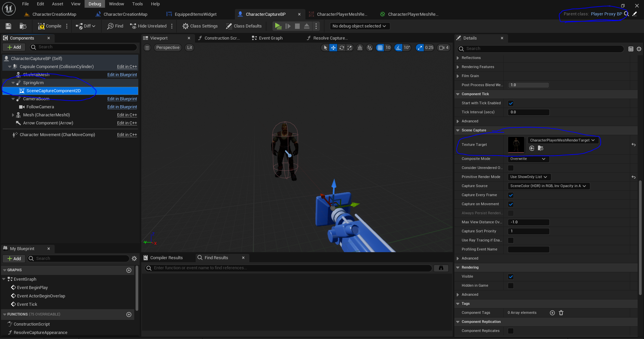The width and height of the screenshot is (644, 339).
Task: Reset Texture Target to default value
Action: tap(634, 145)
